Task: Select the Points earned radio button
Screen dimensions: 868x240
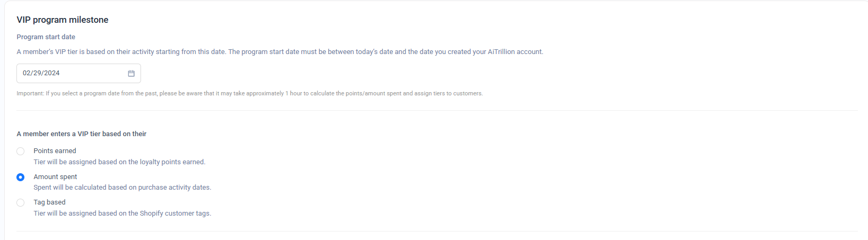Action: (x=21, y=151)
